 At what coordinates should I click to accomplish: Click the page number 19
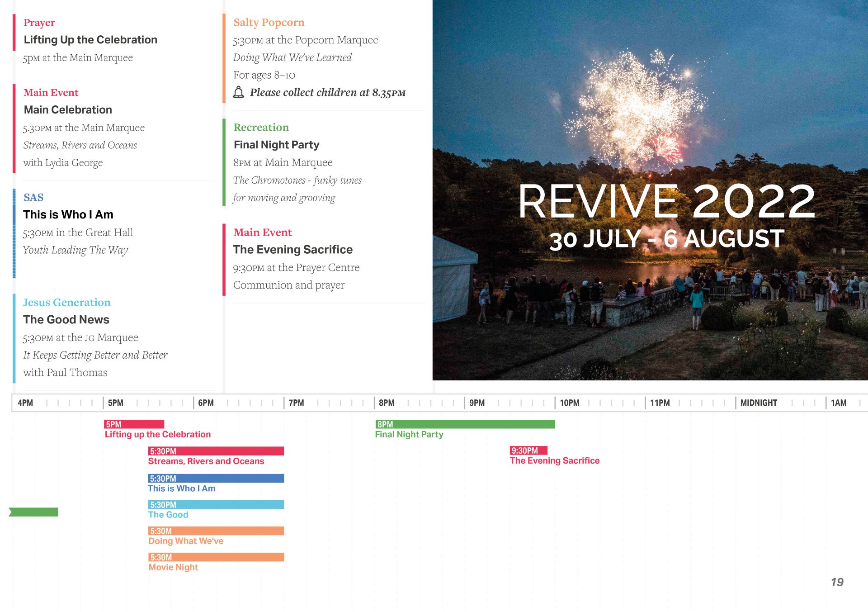[837, 582]
